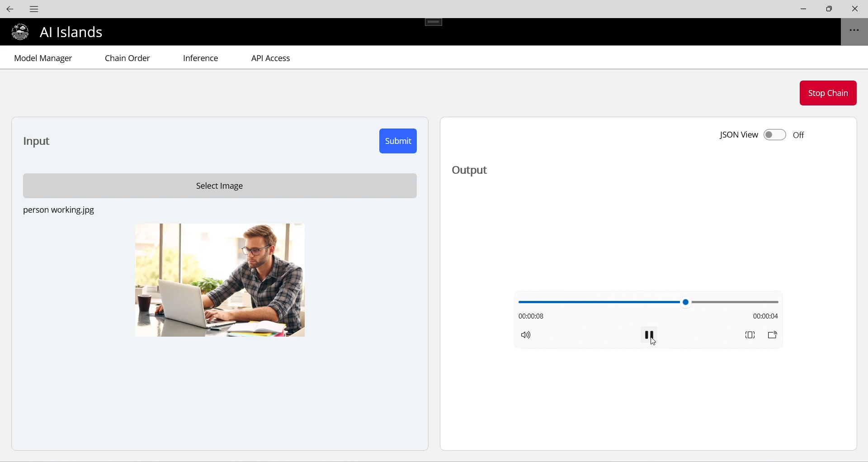The width and height of the screenshot is (868, 462).
Task: Click the drag handle above header
Action: [434, 22]
